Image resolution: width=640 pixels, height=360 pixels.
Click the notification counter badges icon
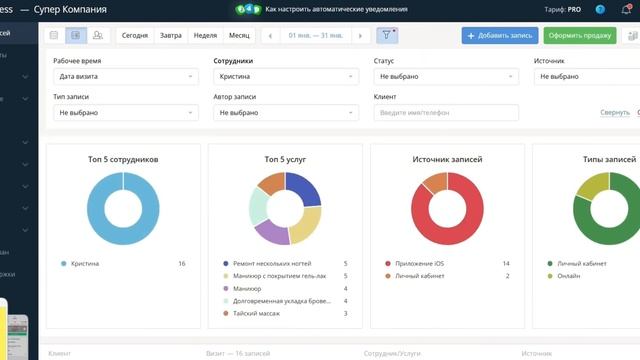[x=248, y=9]
